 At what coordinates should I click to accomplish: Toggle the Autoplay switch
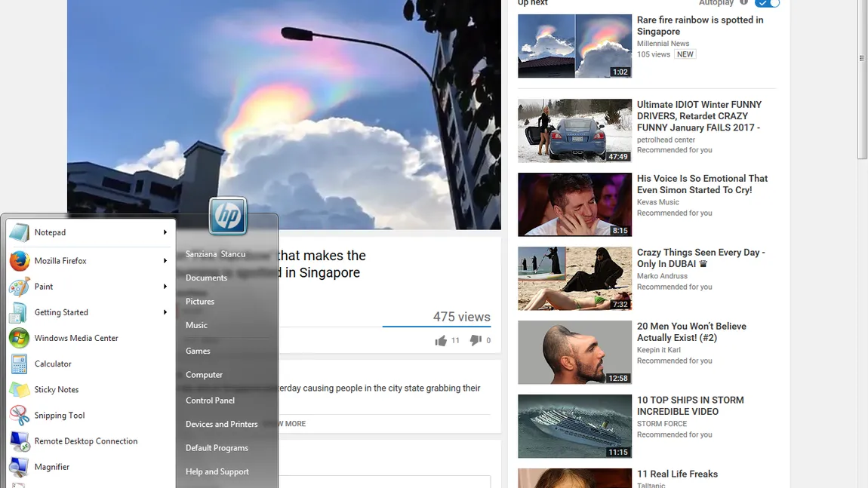click(x=767, y=3)
